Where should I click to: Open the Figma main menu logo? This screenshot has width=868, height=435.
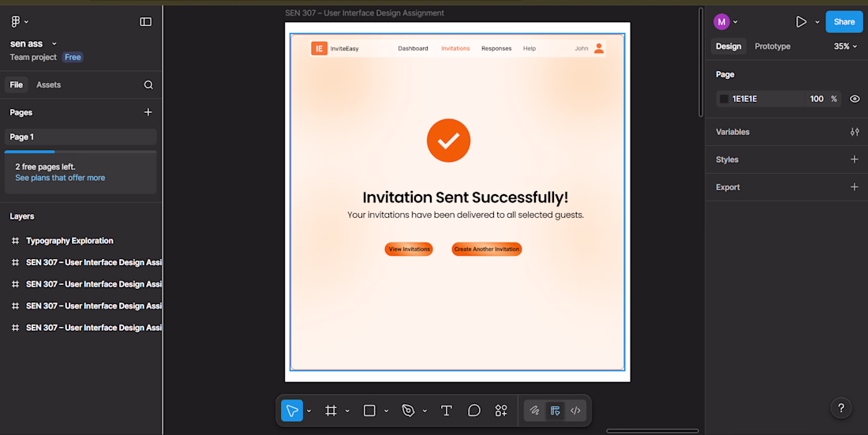[x=16, y=21]
